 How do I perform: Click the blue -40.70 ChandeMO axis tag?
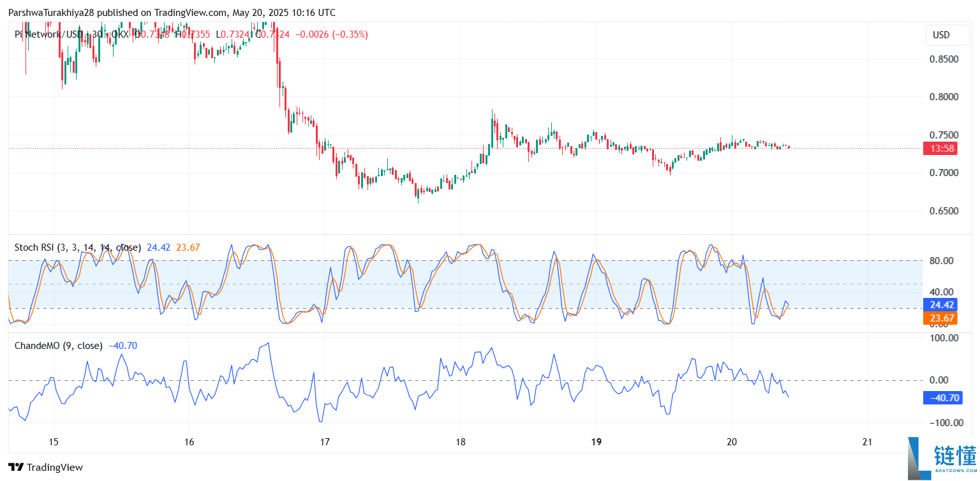[940, 398]
